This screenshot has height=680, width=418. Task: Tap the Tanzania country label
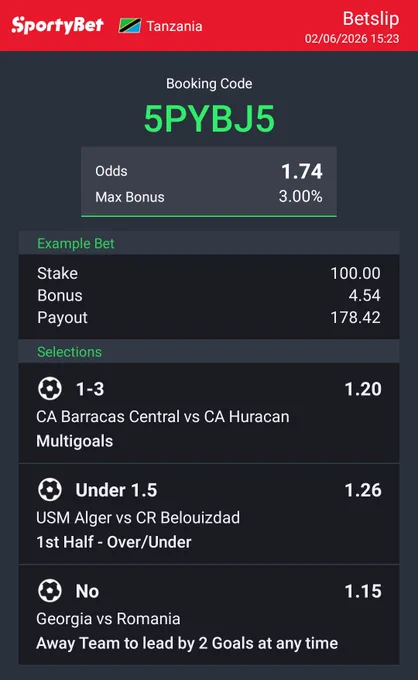174,26
